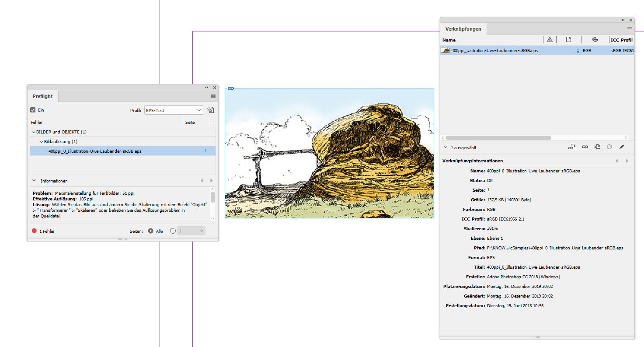
Task: Click the red 1 Fehler status indicator
Action: pos(34,231)
